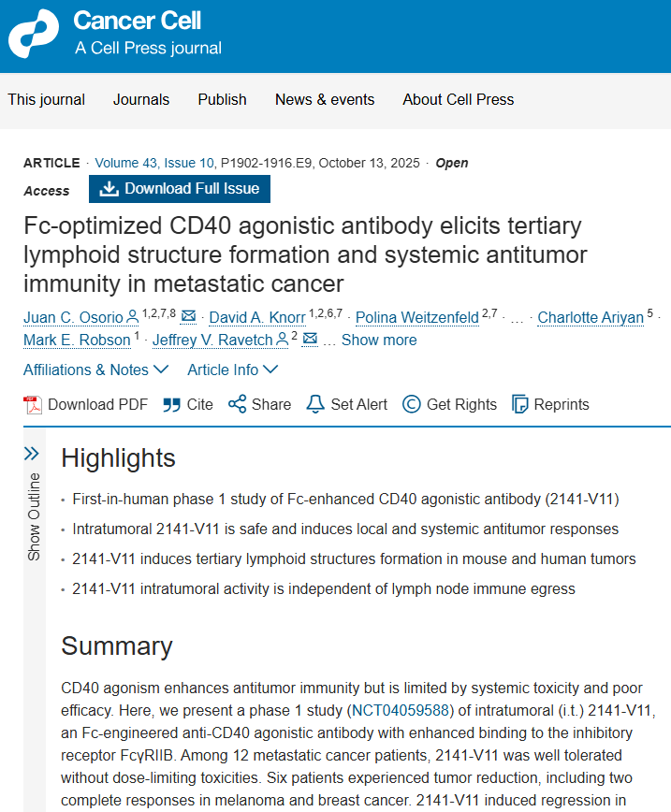Click the Set Alert bell icon
This screenshot has height=812, width=671.
point(315,404)
